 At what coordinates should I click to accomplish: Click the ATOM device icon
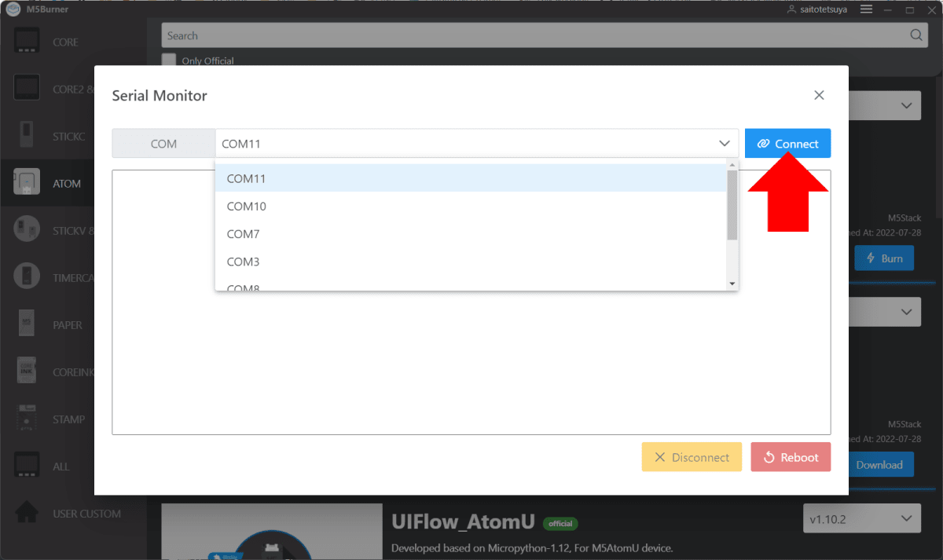click(x=27, y=182)
